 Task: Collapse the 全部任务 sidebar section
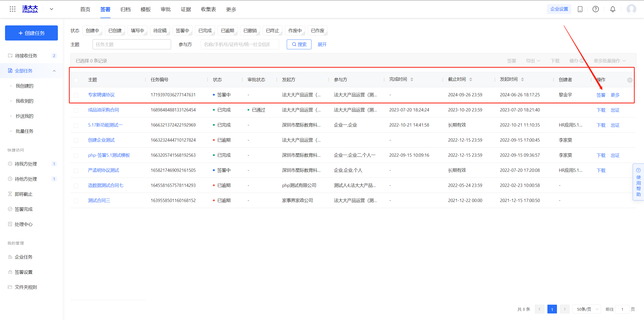(x=54, y=71)
